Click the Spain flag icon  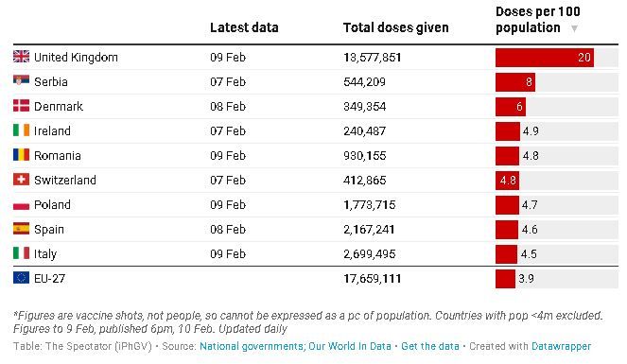(x=21, y=229)
